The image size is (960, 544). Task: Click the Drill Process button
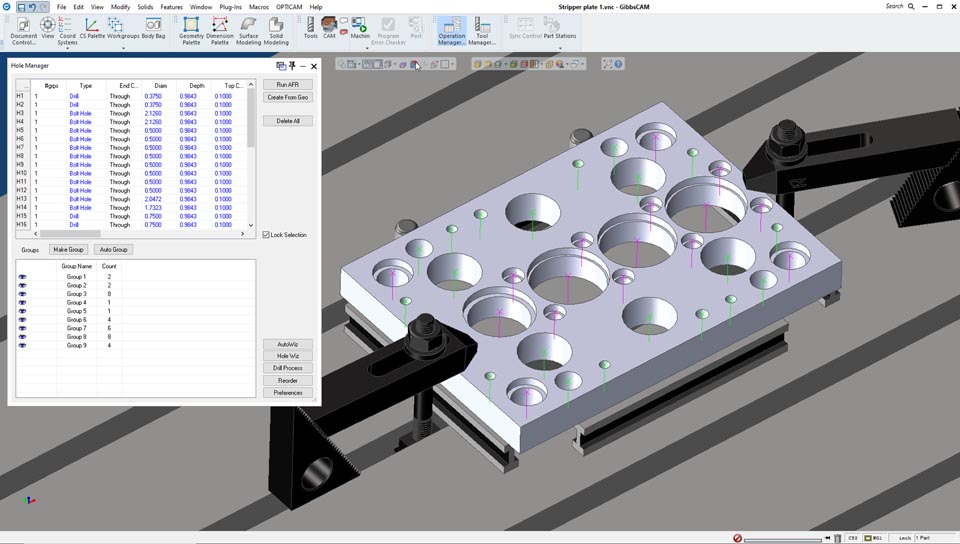288,368
